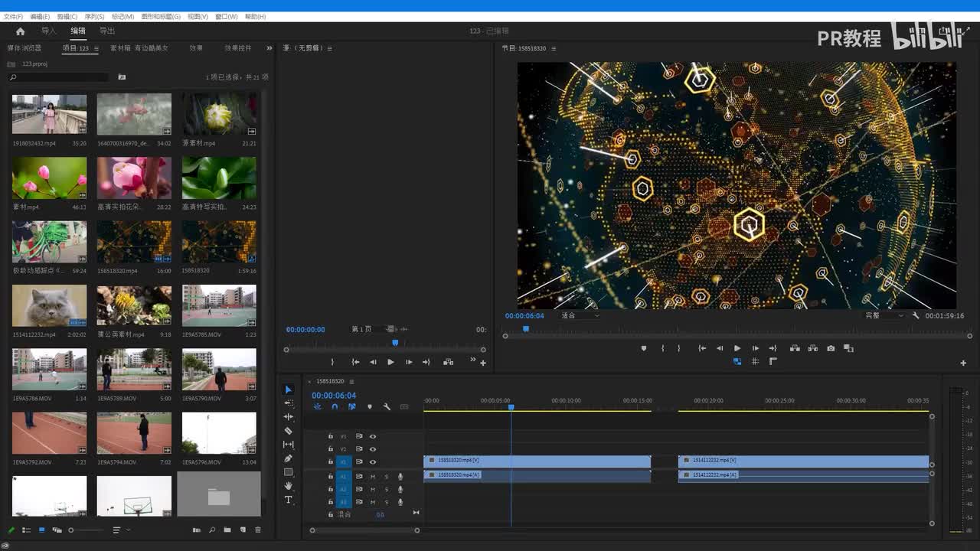The height and width of the screenshot is (551, 980).
Task: Toggle snapping magnet in timeline
Action: click(x=335, y=407)
